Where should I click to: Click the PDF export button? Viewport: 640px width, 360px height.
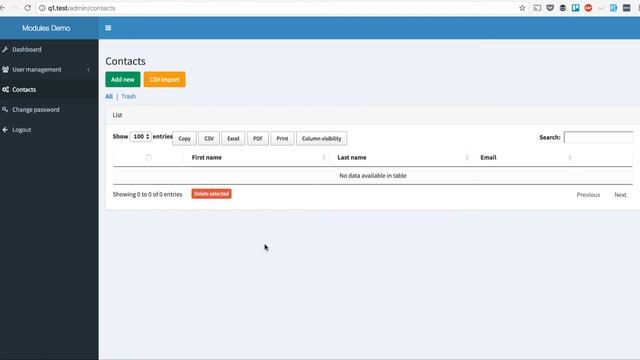point(258,138)
